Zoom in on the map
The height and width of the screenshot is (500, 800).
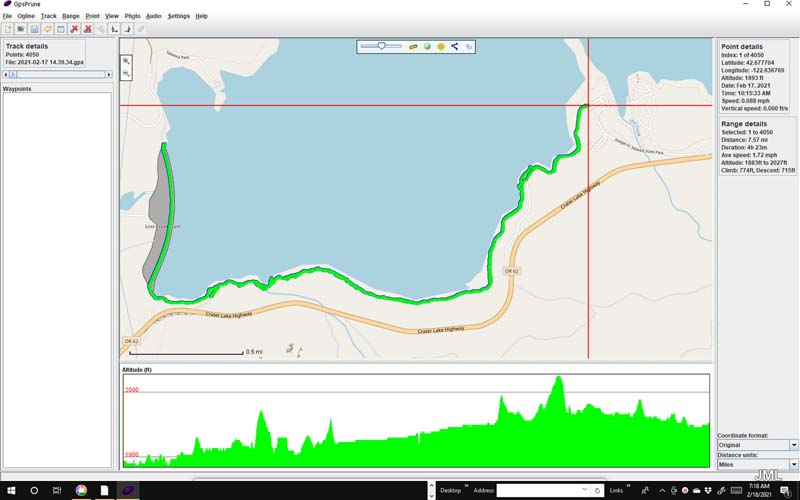coord(126,62)
